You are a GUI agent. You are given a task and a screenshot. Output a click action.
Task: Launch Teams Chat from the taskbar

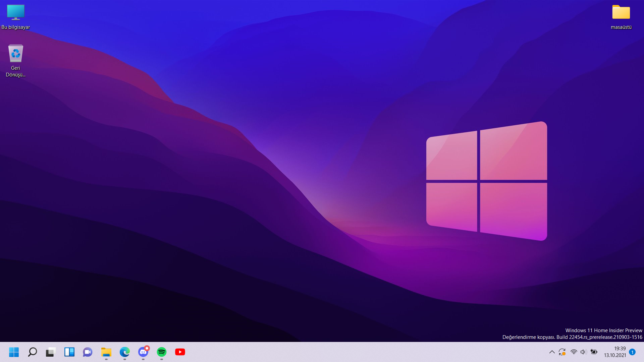point(88,352)
